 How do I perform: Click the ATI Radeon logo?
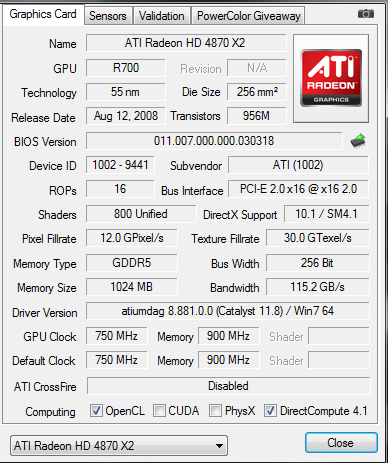[331, 78]
